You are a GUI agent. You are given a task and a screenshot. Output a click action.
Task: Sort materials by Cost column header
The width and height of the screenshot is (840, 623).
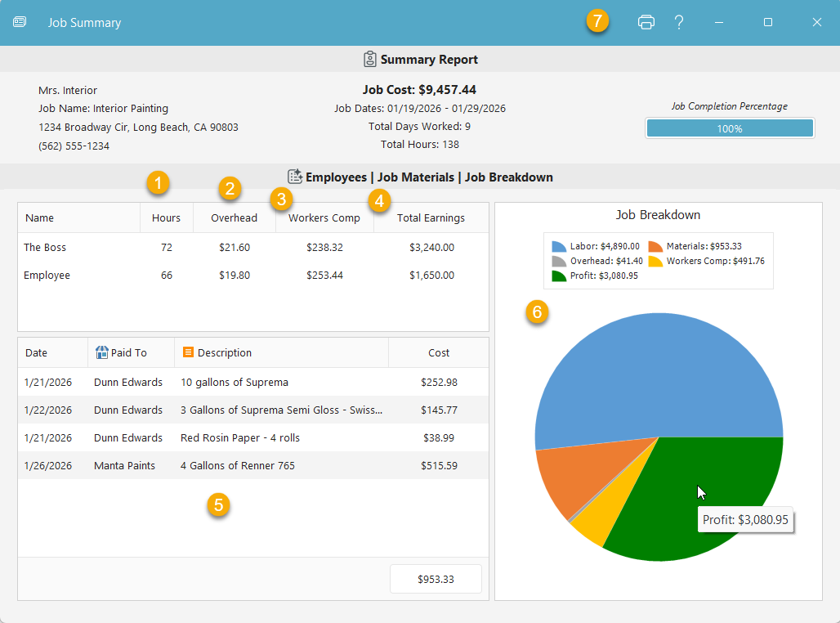click(439, 353)
